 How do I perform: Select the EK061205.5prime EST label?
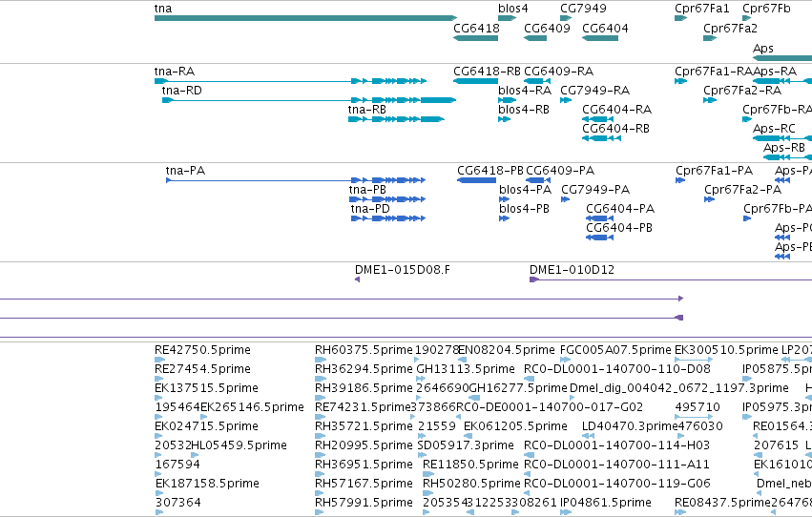coord(515,427)
